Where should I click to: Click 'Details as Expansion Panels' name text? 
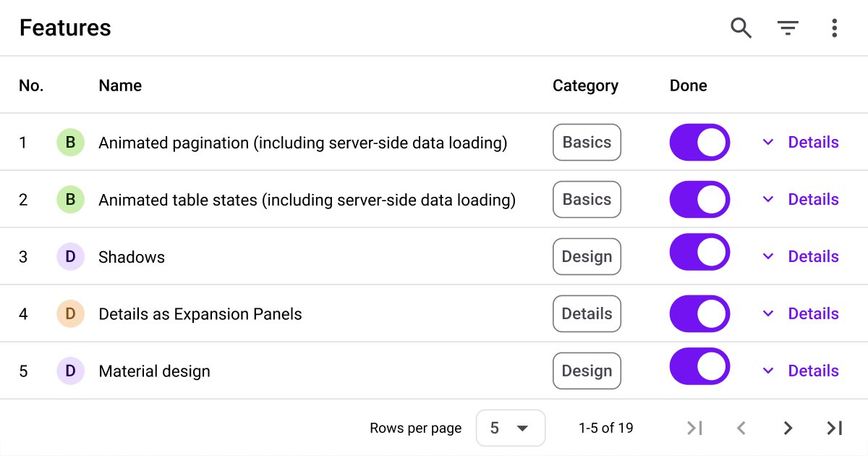200,314
